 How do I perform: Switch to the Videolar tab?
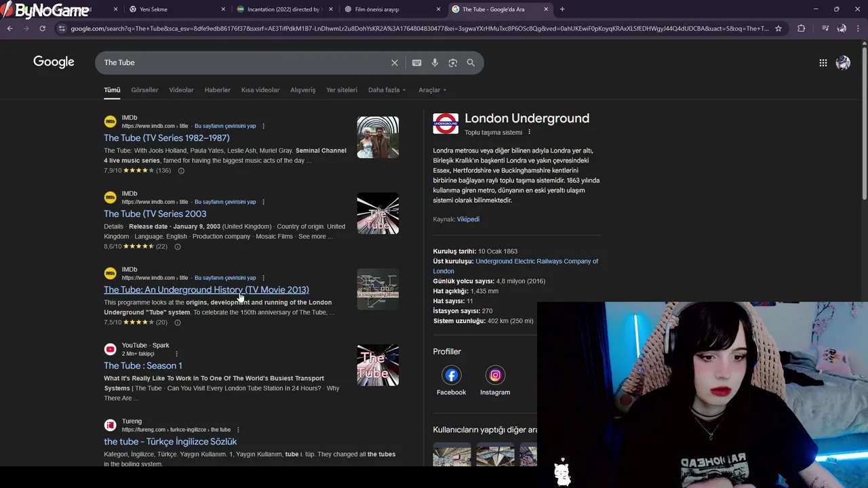pyautogui.click(x=181, y=90)
